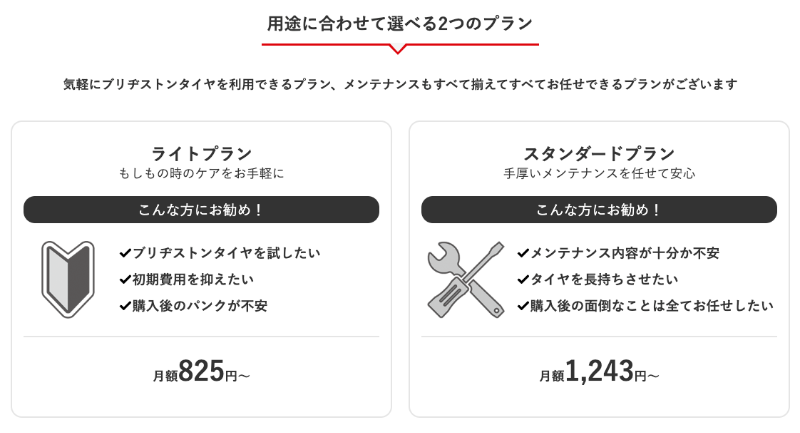Click the beginner mark shield icon
This screenshot has width=800, height=433.
[x=67, y=279]
